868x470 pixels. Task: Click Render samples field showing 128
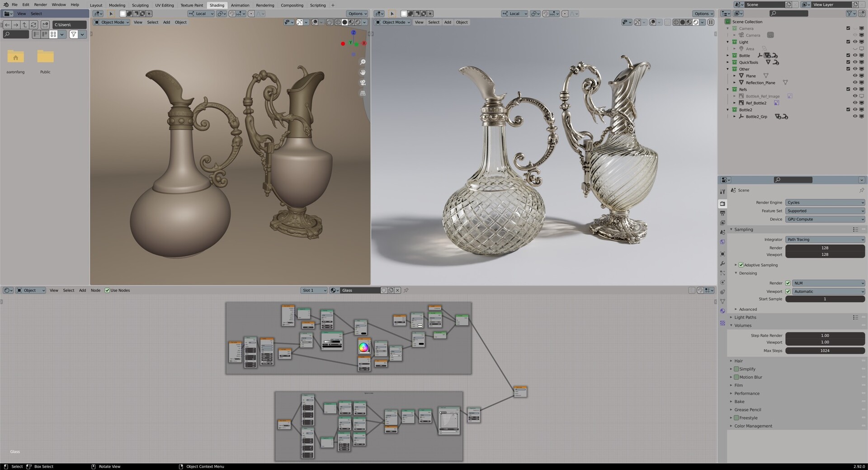coord(825,248)
